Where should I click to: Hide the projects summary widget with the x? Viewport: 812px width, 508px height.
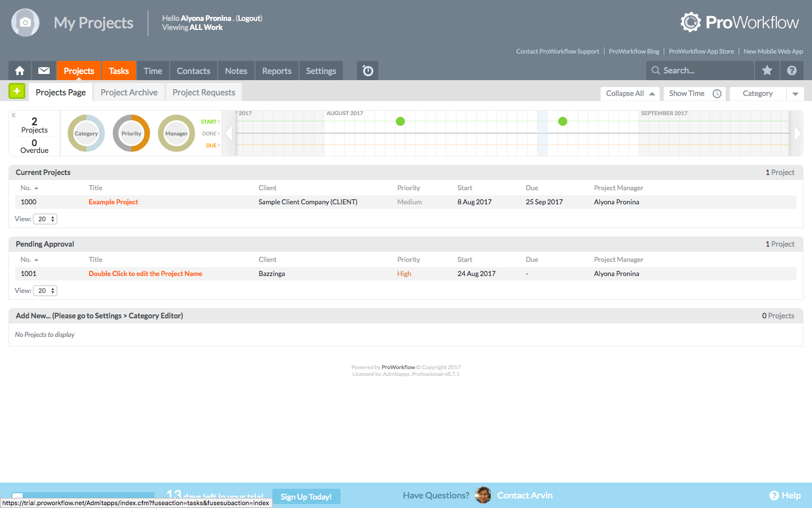click(x=13, y=115)
